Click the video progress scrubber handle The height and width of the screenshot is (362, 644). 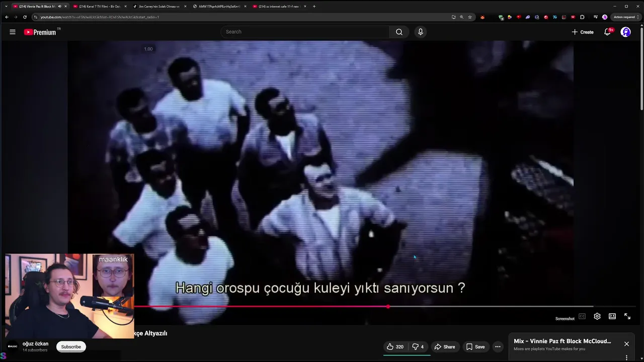tap(388, 306)
